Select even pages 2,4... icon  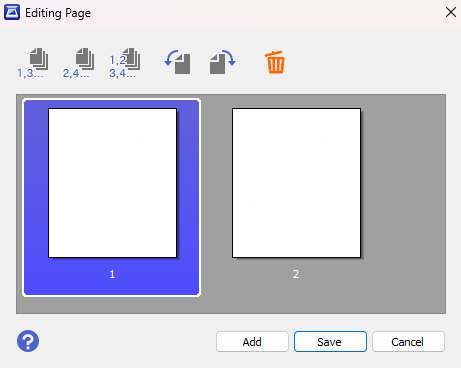tap(79, 63)
